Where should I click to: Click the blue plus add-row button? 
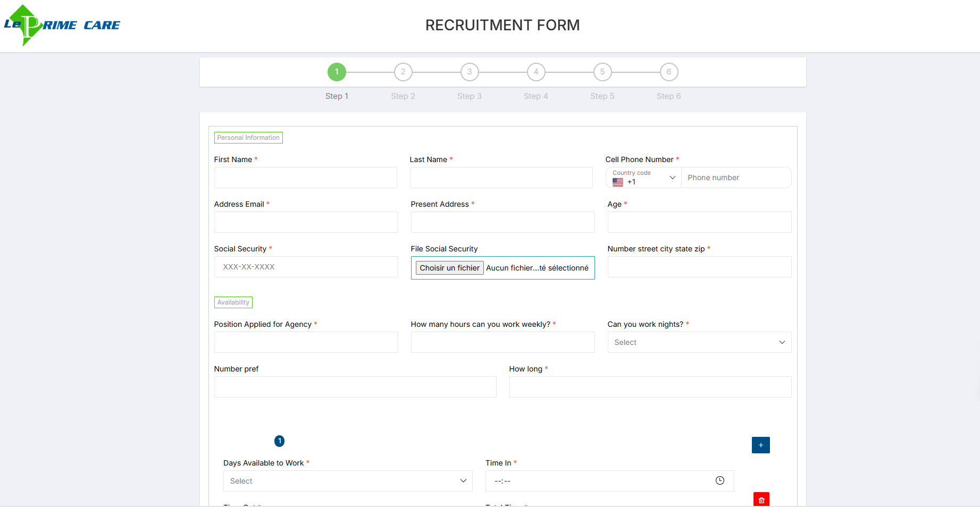[x=760, y=445]
